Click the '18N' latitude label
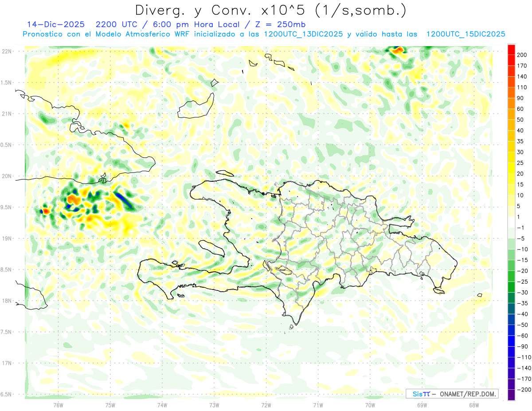 pos(7,301)
